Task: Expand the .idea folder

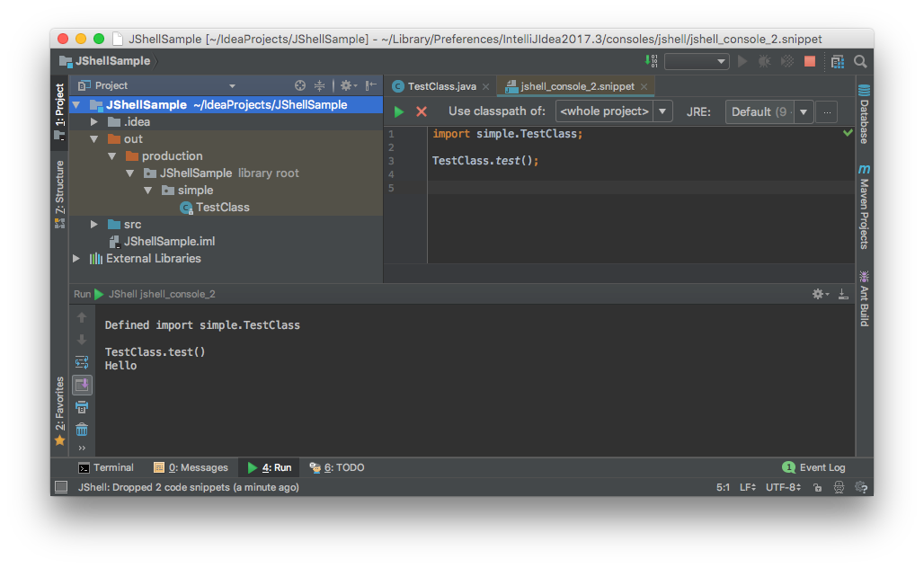Action: pos(94,122)
